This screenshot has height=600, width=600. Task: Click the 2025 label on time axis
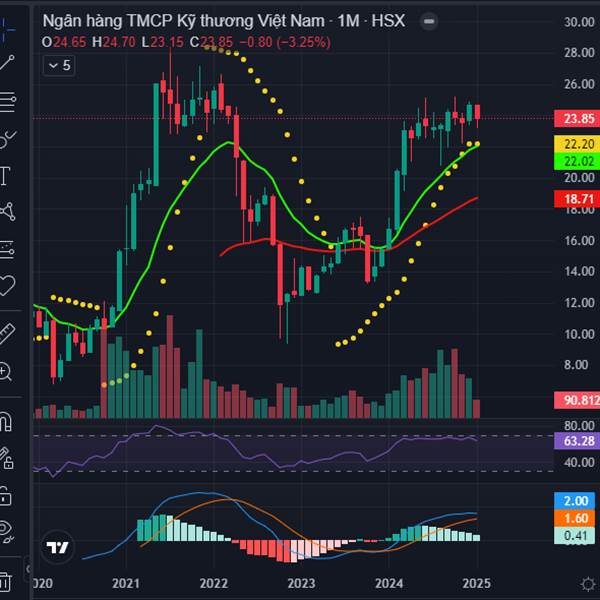pos(476,584)
